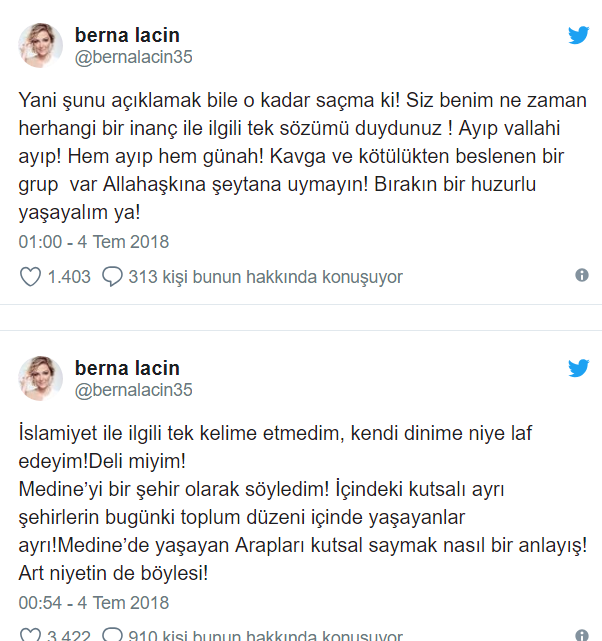
Task: Click info icon on second tweet
Action: (x=582, y=635)
